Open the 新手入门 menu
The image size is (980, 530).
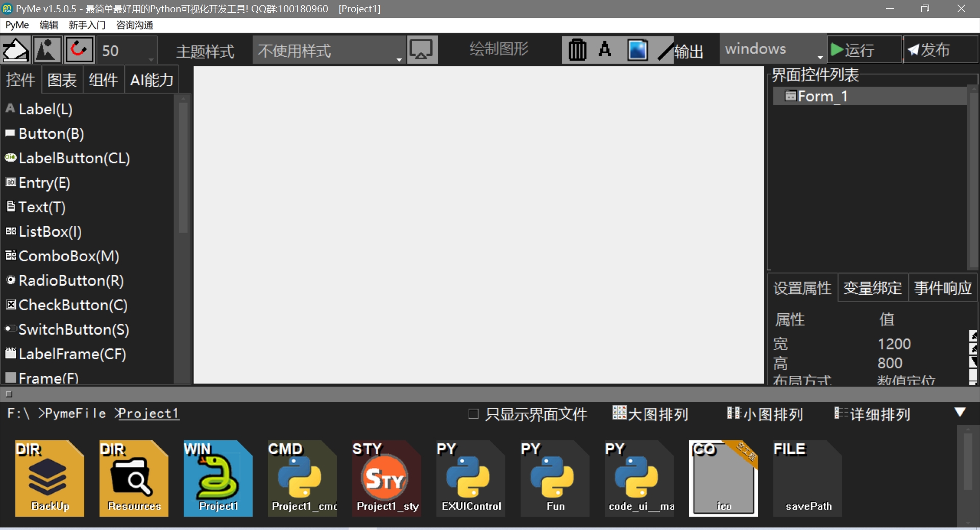click(87, 25)
